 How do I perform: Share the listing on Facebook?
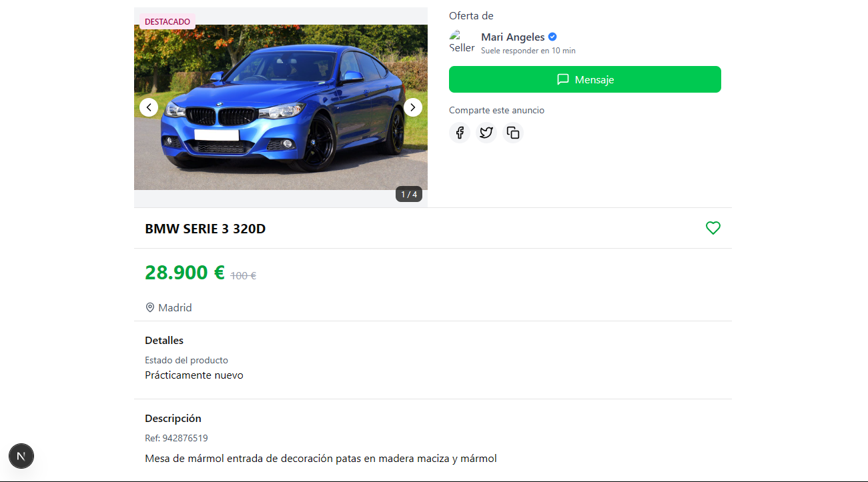pyautogui.click(x=460, y=133)
